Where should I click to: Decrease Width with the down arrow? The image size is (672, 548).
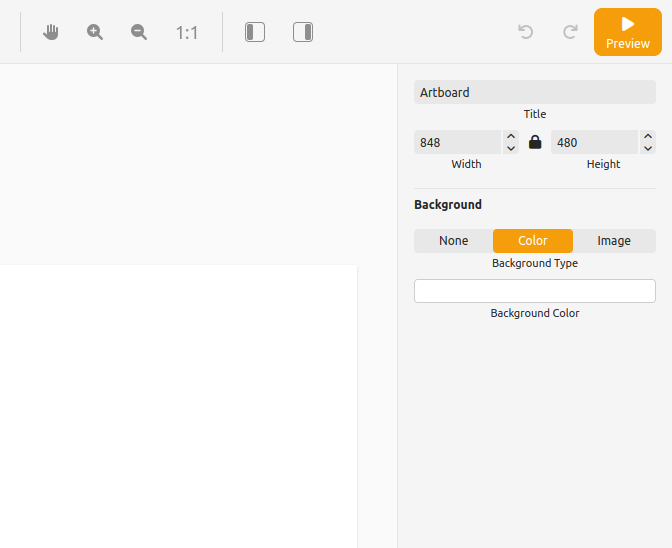click(x=511, y=148)
